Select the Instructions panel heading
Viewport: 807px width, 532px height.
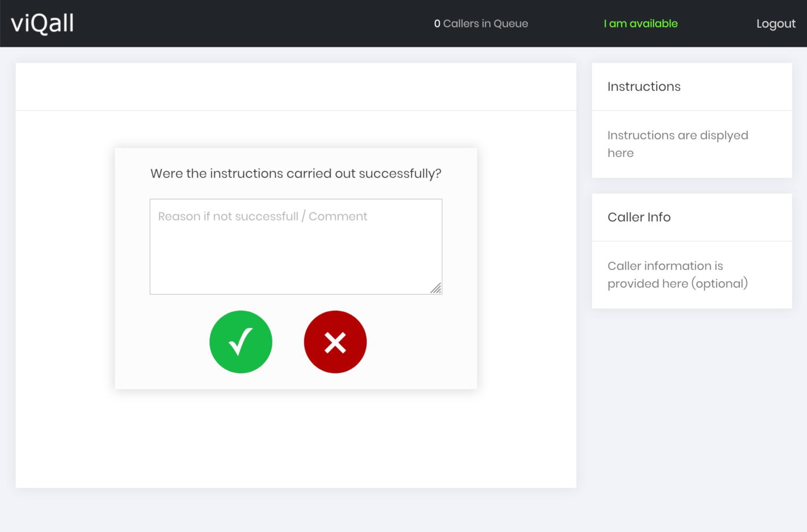point(644,87)
